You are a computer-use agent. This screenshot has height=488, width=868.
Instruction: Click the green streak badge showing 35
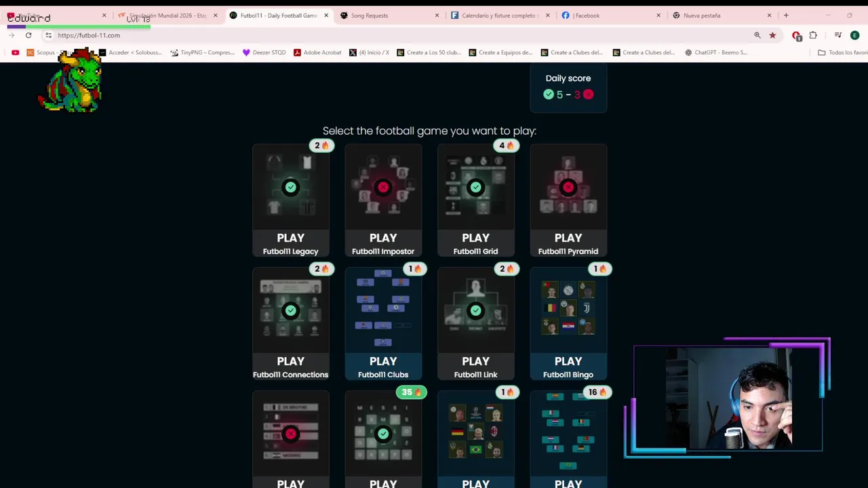coord(412,392)
